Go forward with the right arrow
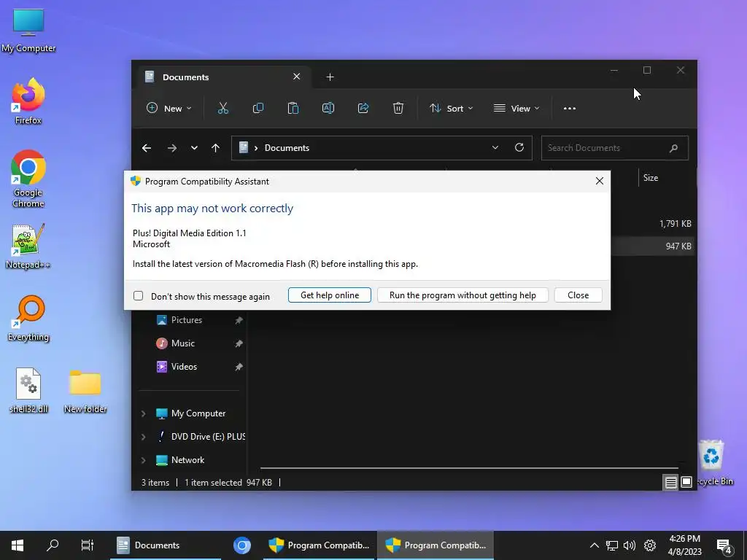Image resolution: width=747 pixels, height=560 pixels. (172, 148)
